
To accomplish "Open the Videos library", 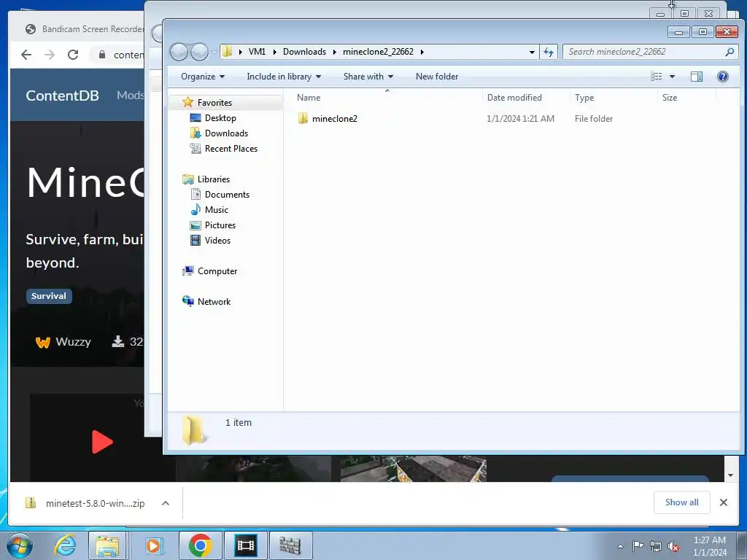I will [x=217, y=241].
